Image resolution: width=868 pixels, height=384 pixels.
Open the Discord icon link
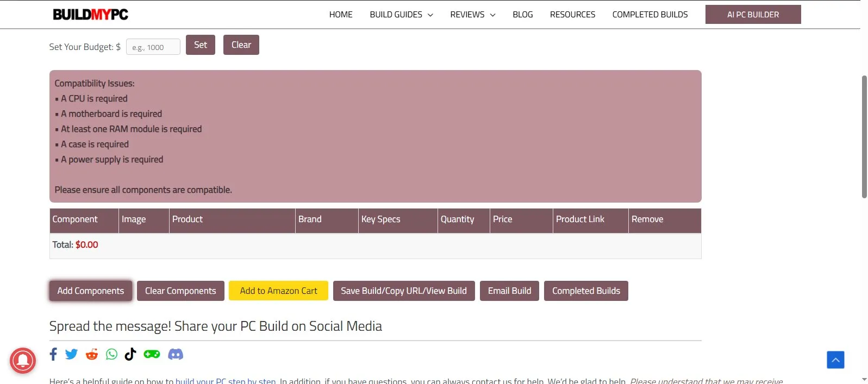pyautogui.click(x=176, y=355)
